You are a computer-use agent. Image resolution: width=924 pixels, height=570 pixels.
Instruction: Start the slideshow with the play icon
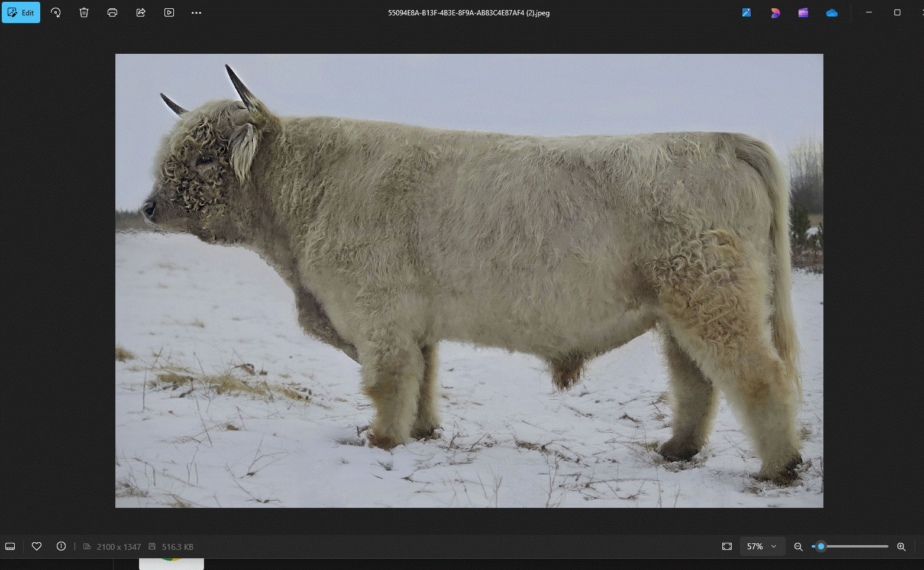click(169, 12)
